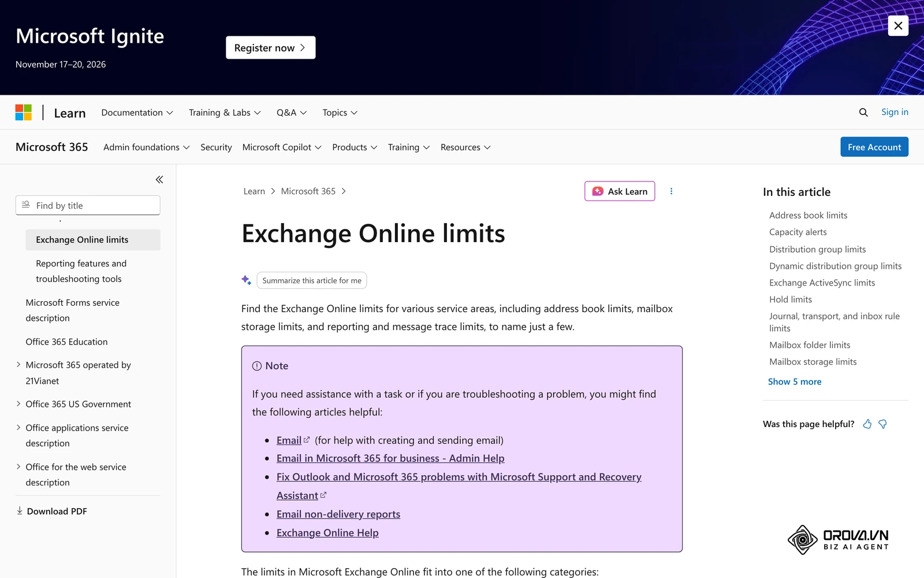Click the Find by title input field
Image resolution: width=924 pixels, height=578 pixels.
coord(88,205)
